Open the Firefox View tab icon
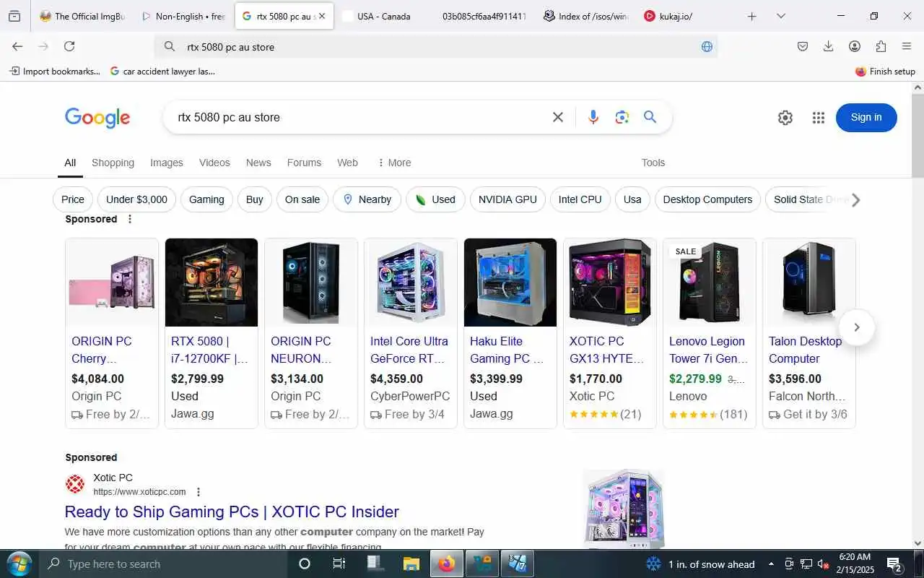Screen dimensions: 924x578 point(14,16)
